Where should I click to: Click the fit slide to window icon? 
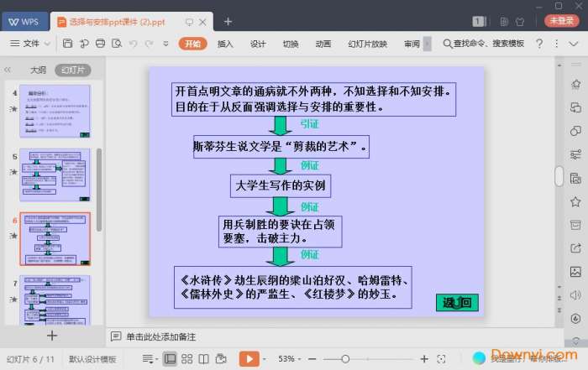pyautogui.click(x=441, y=359)
